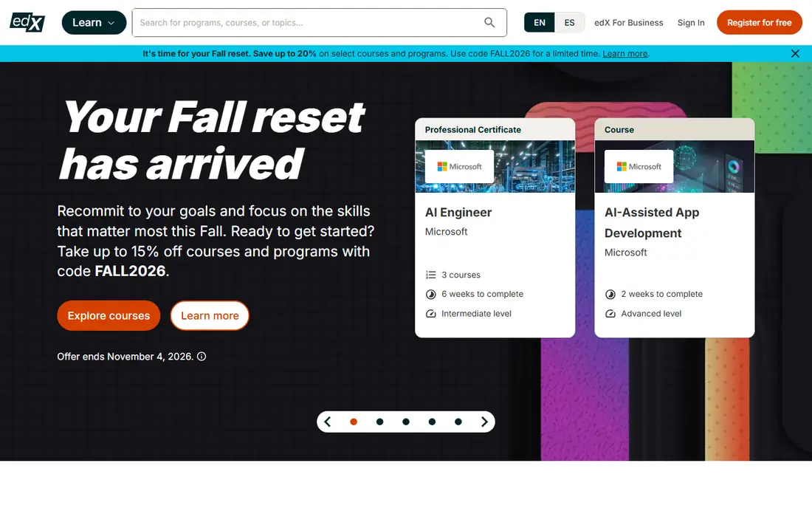This screenshot has height=508, width=812.
Task: Go to next carousel slide
Action: [x=484, y=422]
